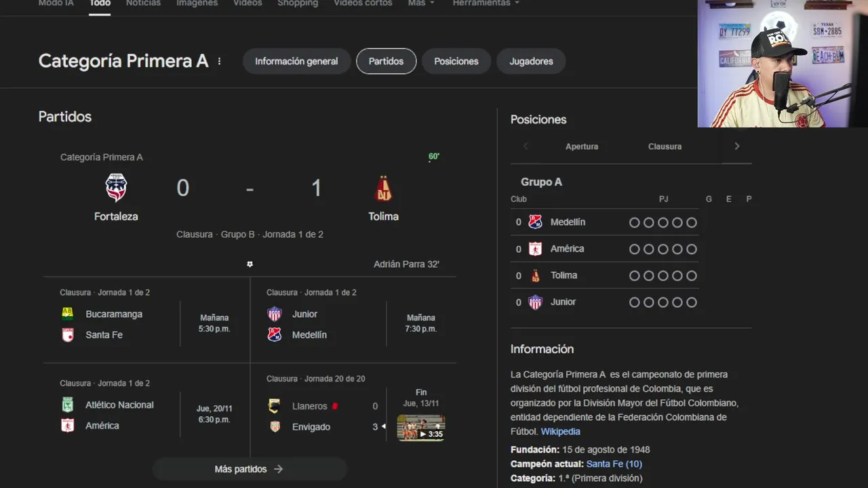Viewport: 868px width, 488px height.
Task: Click the Modo IA search tab
Action: tap(56, 3)
